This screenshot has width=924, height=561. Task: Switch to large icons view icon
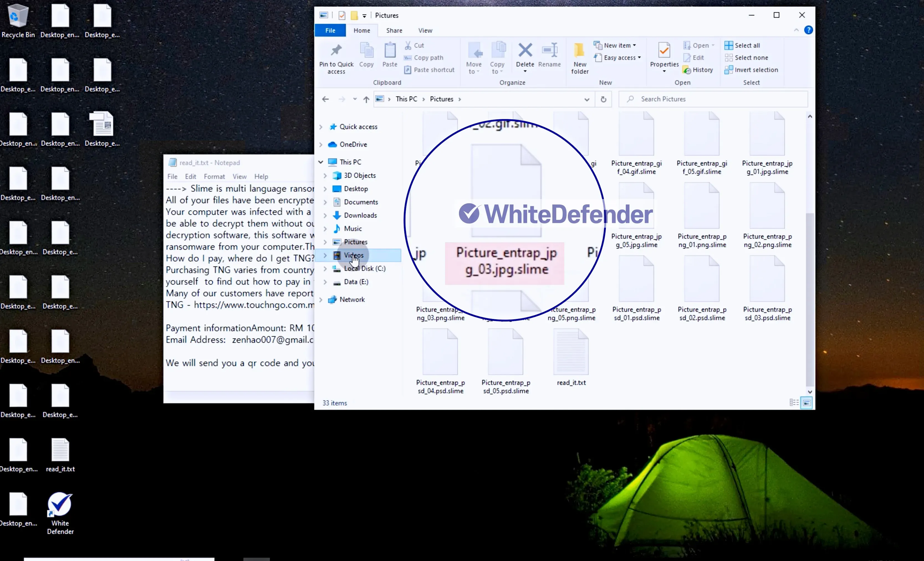[806, 403]
